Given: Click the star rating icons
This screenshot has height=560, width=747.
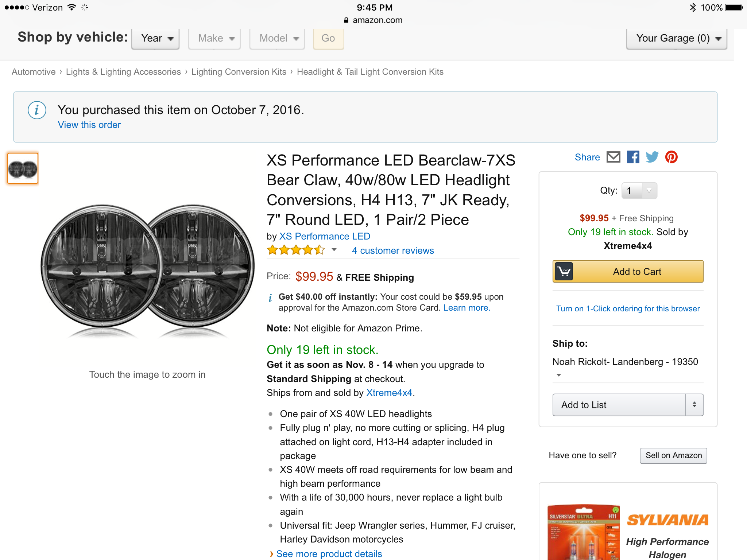Looking at the screenshot, I should 296,250.
